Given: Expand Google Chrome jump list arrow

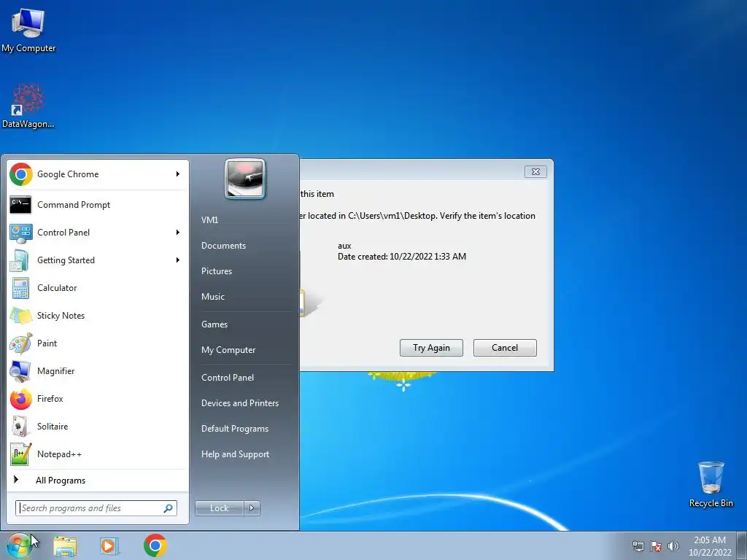Looking at the screenshot, I should pos(178,174).
